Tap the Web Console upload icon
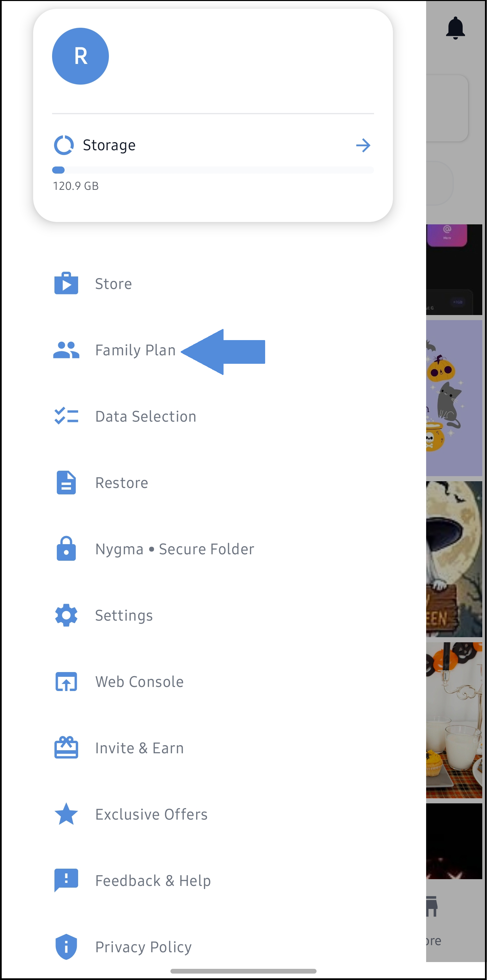The image size is (487, 980). [66, 681]
